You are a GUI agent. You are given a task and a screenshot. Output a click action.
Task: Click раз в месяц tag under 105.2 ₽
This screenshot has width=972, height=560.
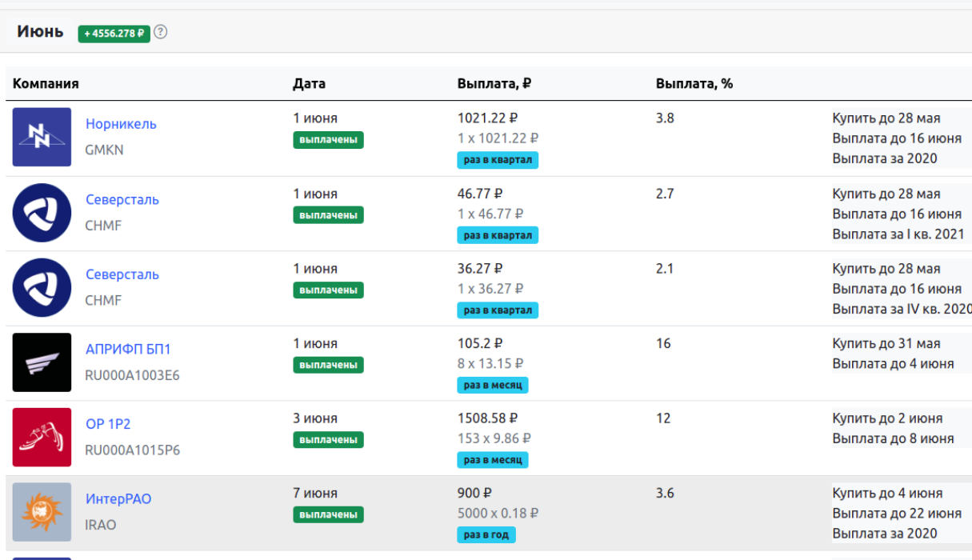click(x=493, y=385)
